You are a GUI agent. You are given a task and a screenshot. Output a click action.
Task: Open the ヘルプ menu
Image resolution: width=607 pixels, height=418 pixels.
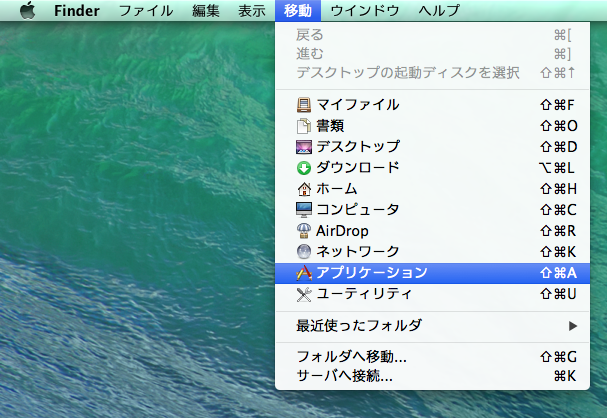[x=439, y=10]
